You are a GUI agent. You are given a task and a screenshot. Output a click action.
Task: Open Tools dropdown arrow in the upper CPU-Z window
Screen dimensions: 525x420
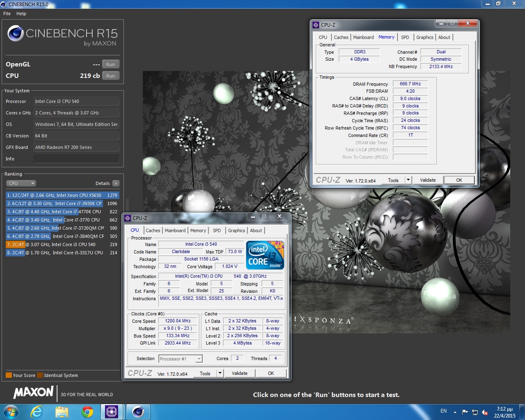pos(408,180)
